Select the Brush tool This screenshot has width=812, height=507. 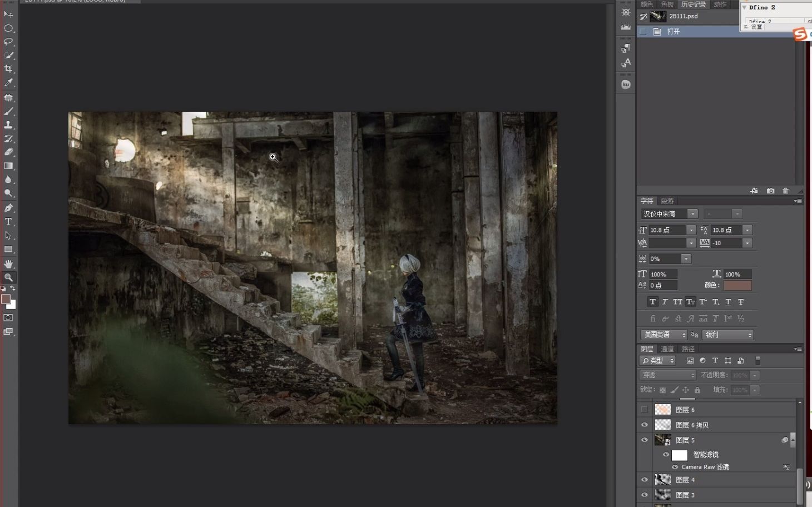[x=8, y=111]
